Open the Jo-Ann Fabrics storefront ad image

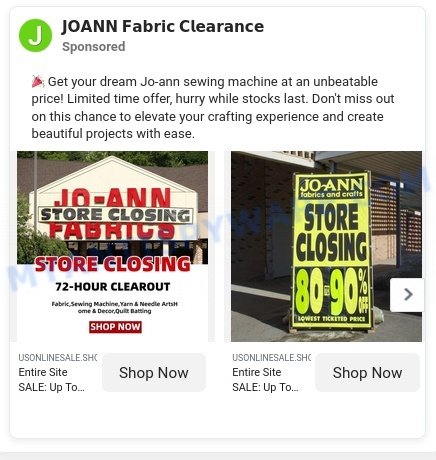pos(113,246)
